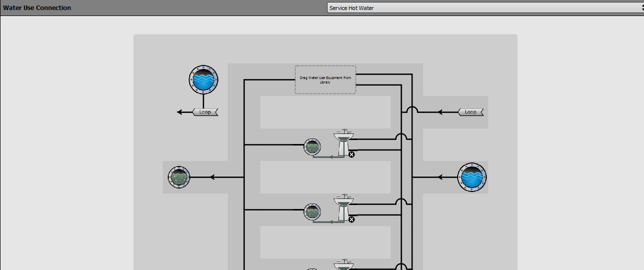Select the partially visible third sink at bottom
The image size is (644, 270).
coord(344,264)
